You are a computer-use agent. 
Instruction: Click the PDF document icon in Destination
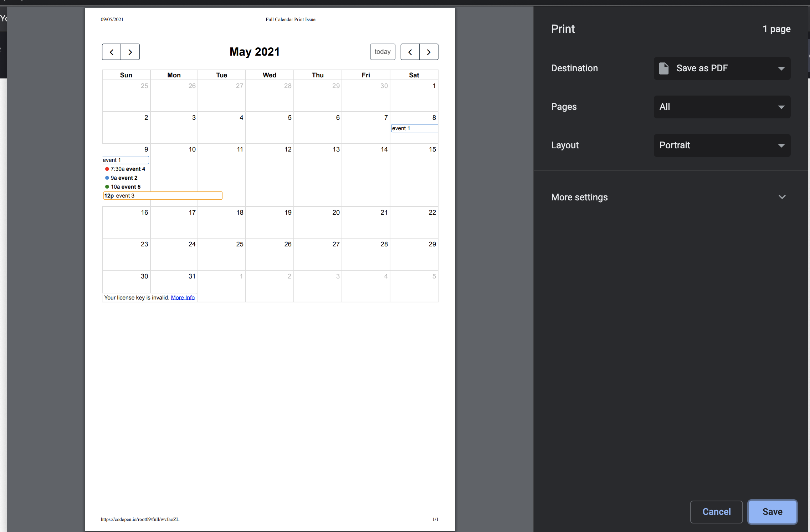point(663,68)
